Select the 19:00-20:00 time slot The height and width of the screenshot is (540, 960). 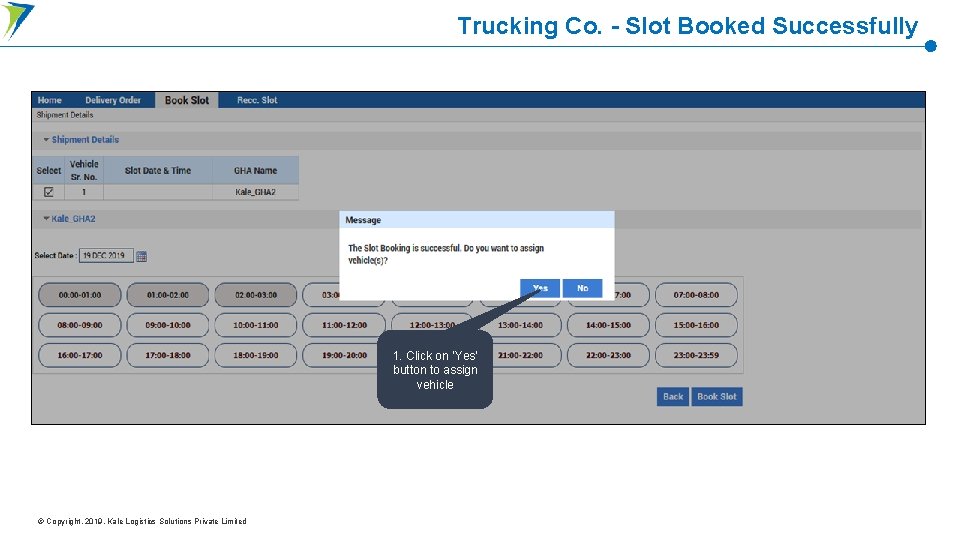pos(344,355)
